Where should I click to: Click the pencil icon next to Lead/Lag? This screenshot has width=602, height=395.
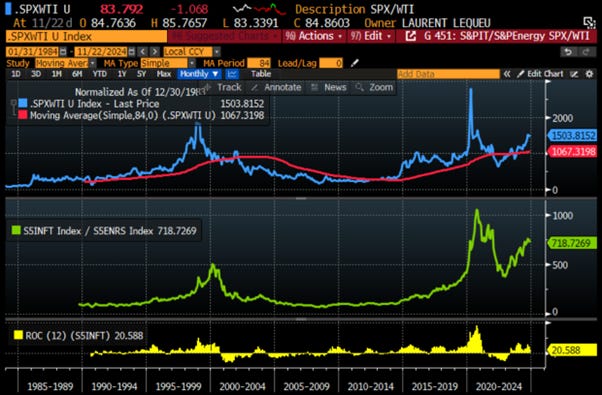(x=355, y=63)
